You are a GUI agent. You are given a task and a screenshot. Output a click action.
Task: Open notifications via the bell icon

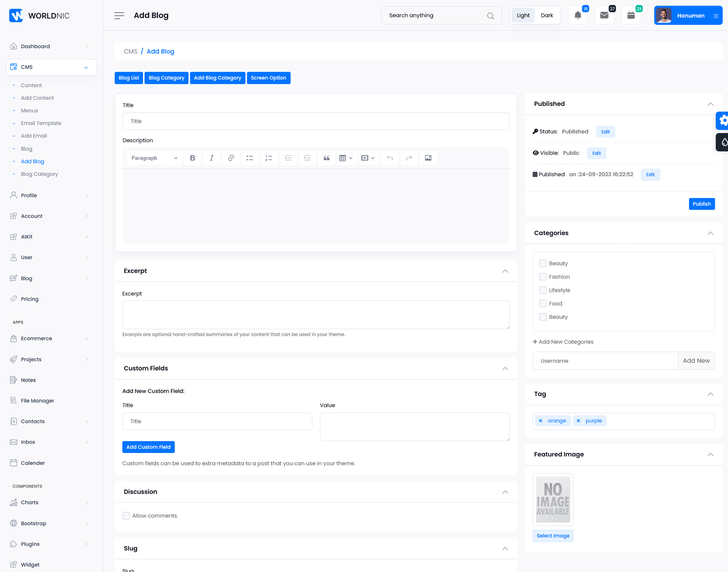(x=577, y=16)
